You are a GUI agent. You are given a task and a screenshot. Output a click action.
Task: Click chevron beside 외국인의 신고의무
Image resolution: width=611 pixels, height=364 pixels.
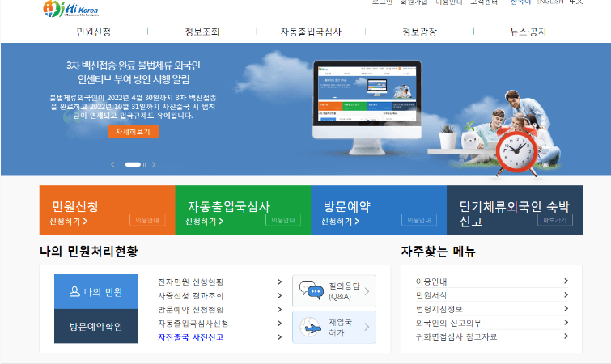click(x=566, y=323)
